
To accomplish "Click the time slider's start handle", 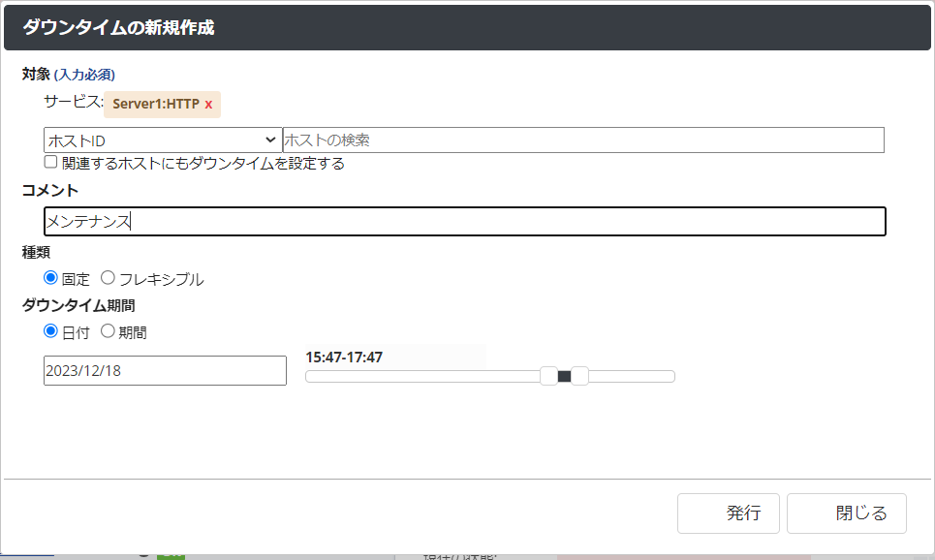I will pyautogui.click(x=548, y=376).
